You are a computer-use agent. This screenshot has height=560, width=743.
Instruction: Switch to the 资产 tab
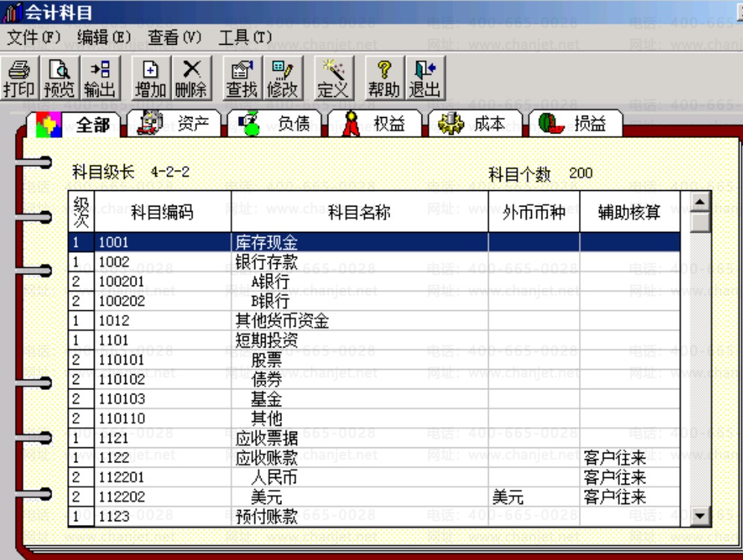click(x=173, y=124)
